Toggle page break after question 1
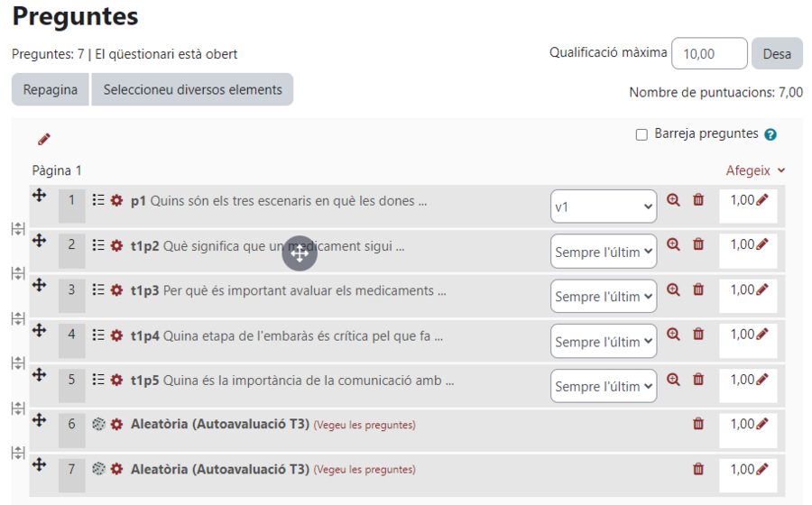This screenshot has height=505, width=812. tap(18, 228)
